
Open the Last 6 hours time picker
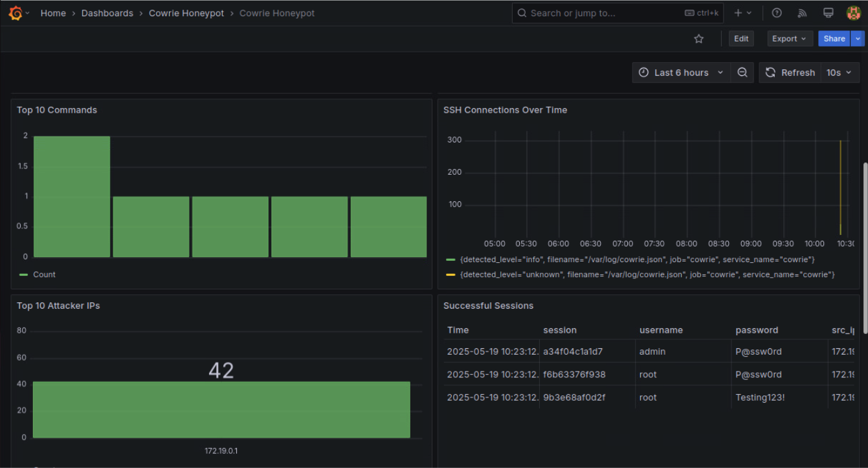(682, 72)
